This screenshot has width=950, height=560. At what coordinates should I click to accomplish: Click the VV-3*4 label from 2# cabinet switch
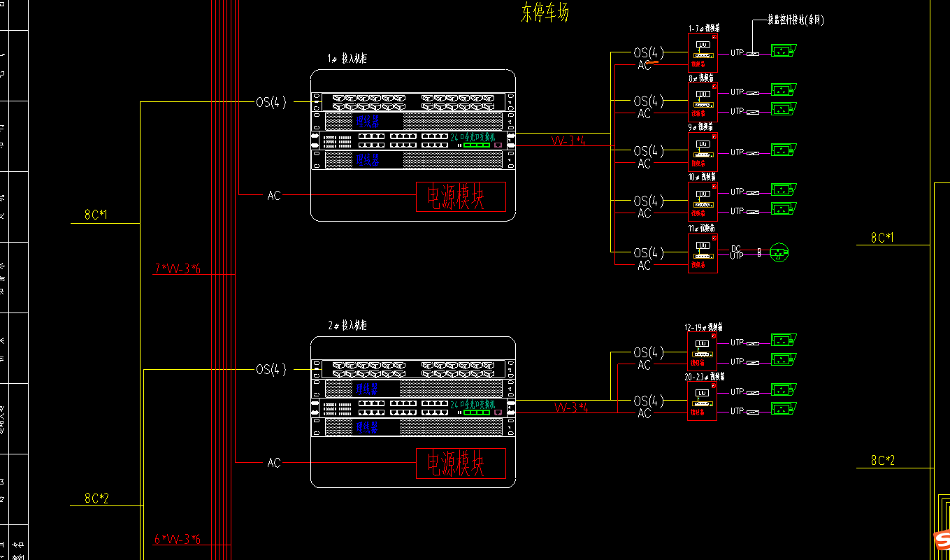[572, 408]
